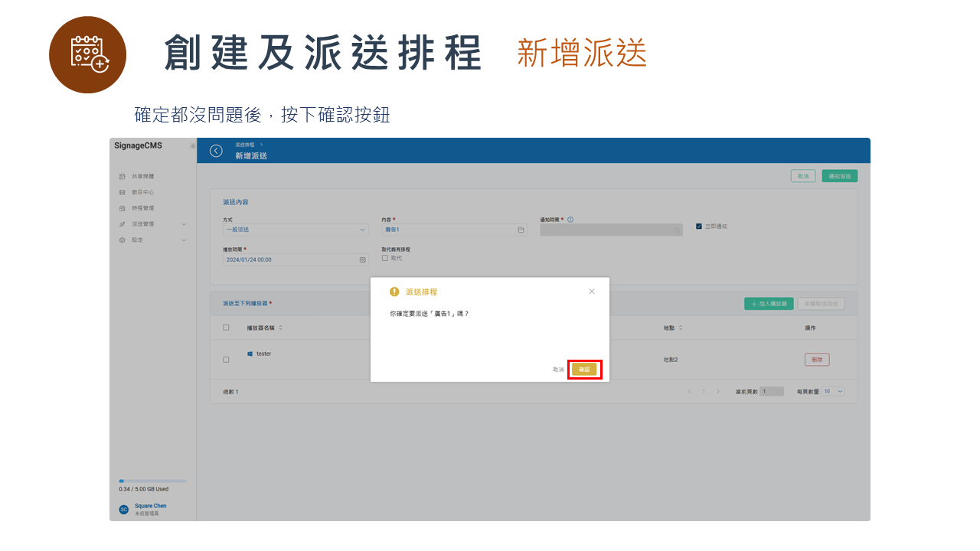The width and height of the screenshot is (980, 551).
Task: Open the 方式 dropdown showing 一般派送
Action: click(295, 230)
